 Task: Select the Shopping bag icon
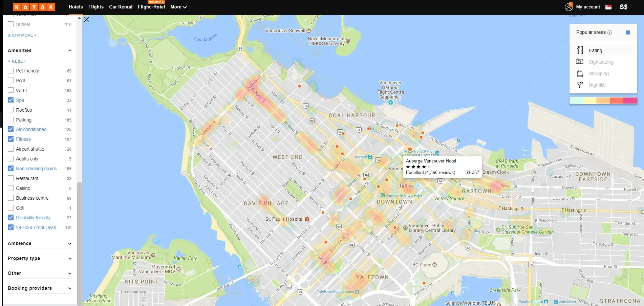coord(580,73)
